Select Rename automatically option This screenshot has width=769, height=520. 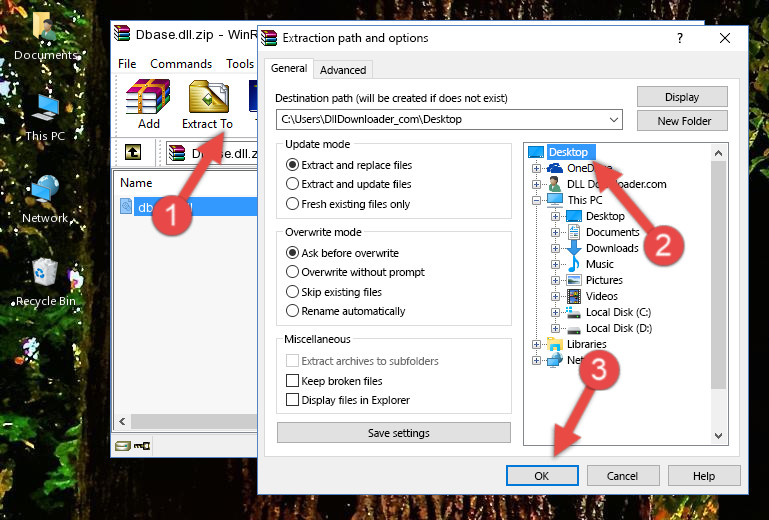345,311
